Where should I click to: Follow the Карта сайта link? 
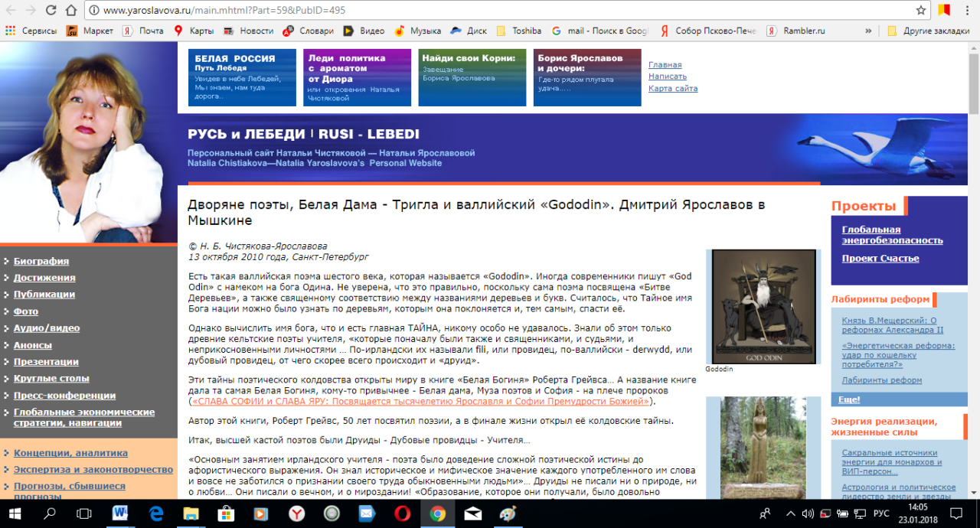pyautogui.click(x=673, y=89)
